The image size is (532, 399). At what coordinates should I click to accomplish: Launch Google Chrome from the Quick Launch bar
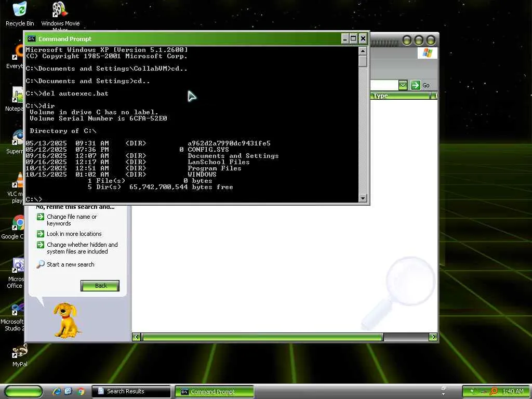(x=81, y=391)
